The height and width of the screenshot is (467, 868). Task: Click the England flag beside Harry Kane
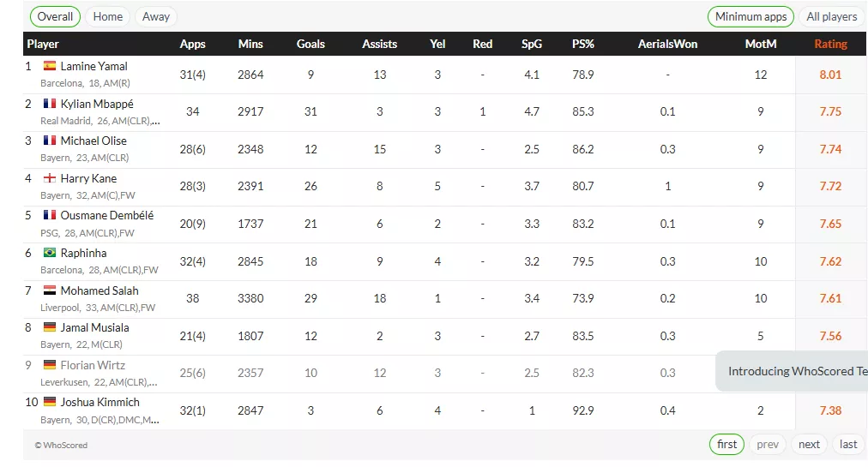50,178
